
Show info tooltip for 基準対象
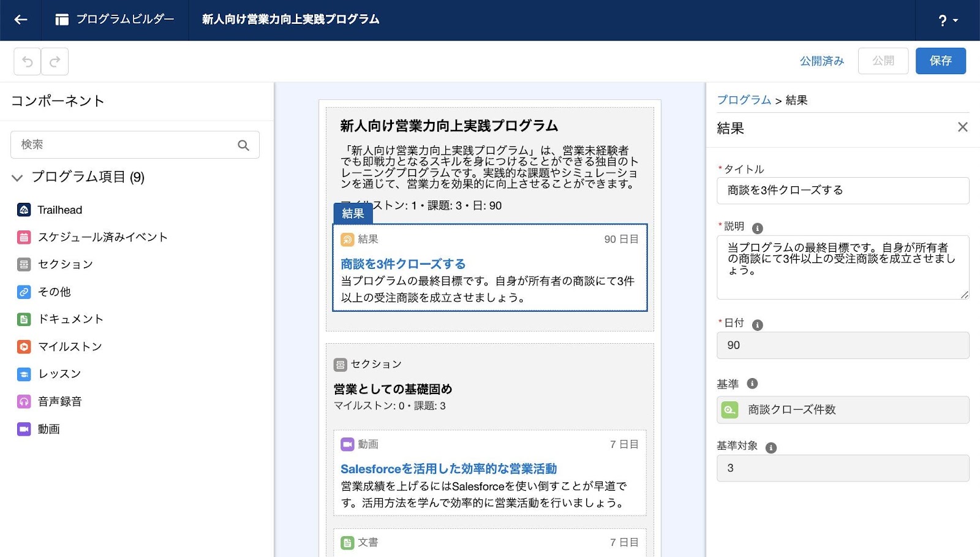771,447
